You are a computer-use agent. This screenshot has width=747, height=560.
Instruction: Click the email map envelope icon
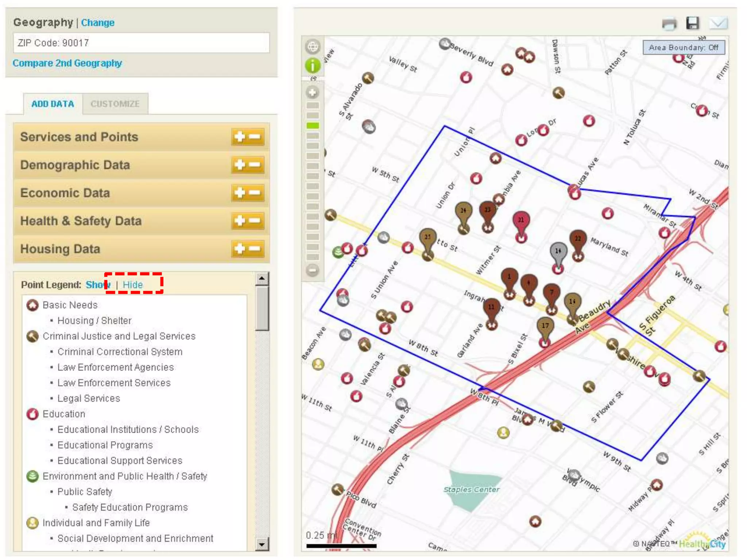click(718, 23)
